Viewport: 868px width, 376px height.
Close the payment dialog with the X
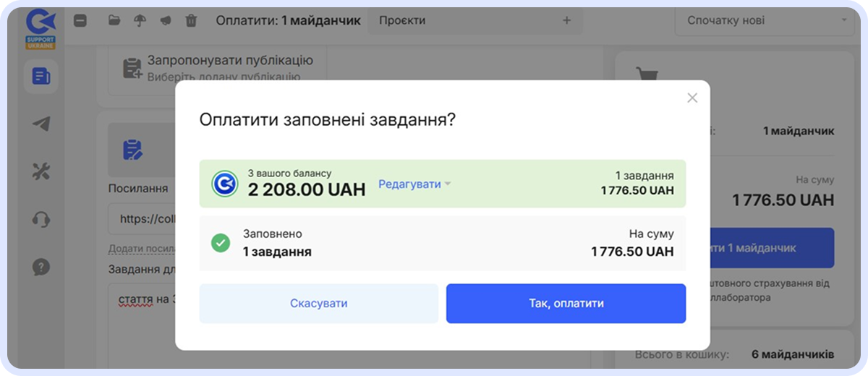pyautogui.click(x=692, y=98)
